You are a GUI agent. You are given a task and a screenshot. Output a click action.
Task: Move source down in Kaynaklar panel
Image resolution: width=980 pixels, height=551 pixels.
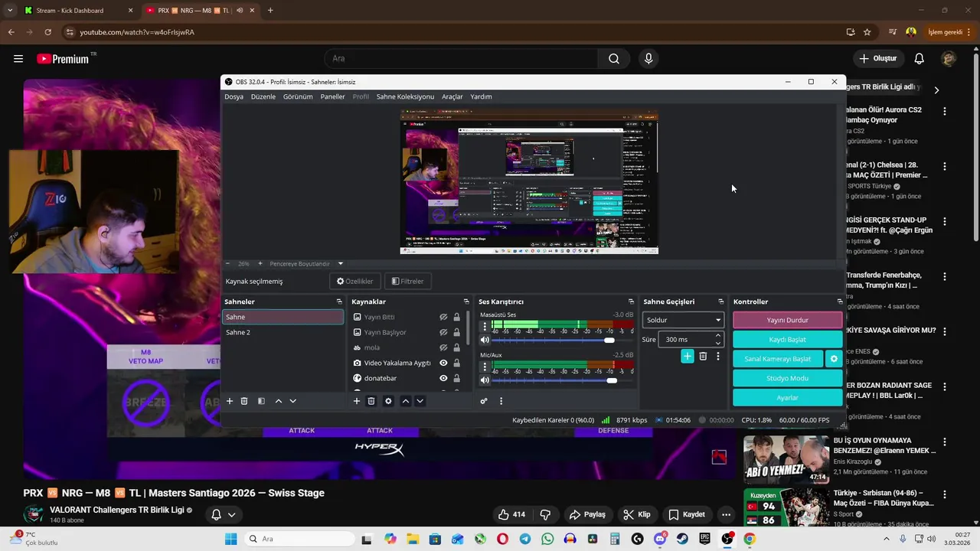pos(420,401)
